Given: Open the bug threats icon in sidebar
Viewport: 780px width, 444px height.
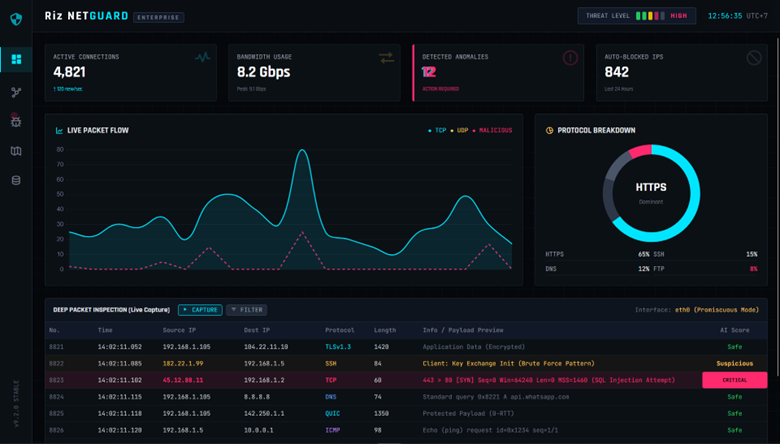Looking at the screenshot, I should click(16, 121).
